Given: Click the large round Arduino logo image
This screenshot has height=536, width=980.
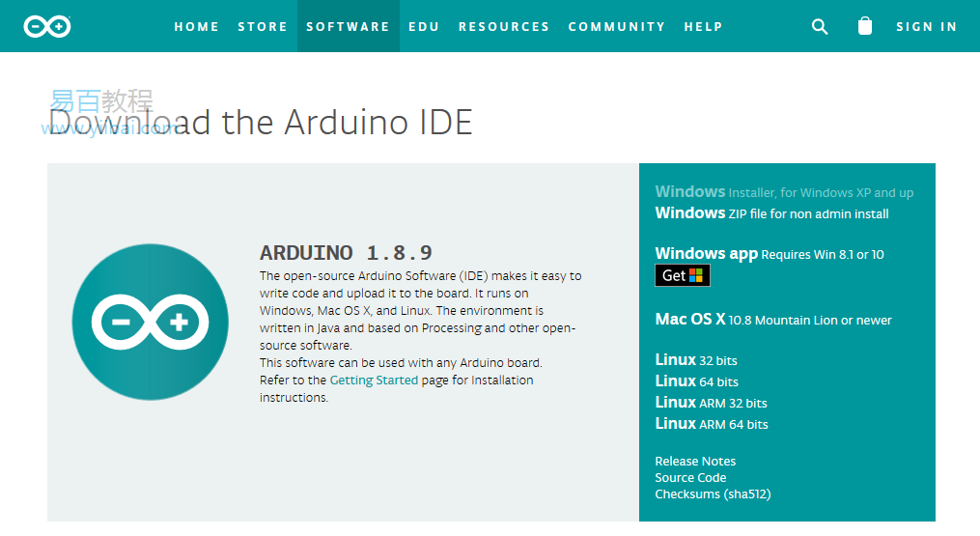Looking at the screenshot, I should 150,323.
